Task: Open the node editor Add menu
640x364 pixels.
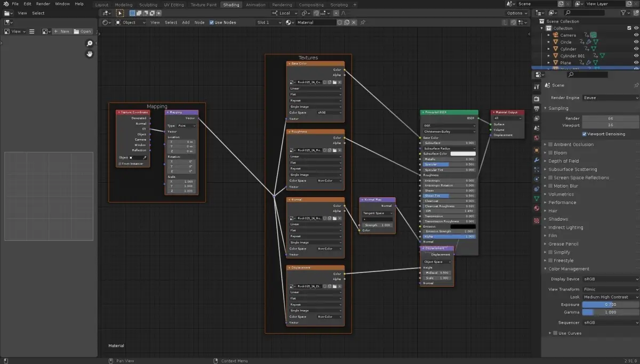Action: (186, 22)
